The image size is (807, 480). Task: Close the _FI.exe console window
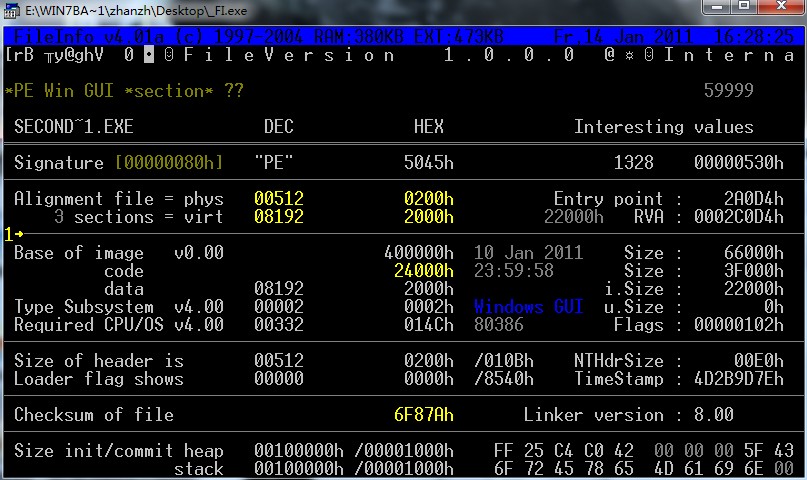point(781,6)
